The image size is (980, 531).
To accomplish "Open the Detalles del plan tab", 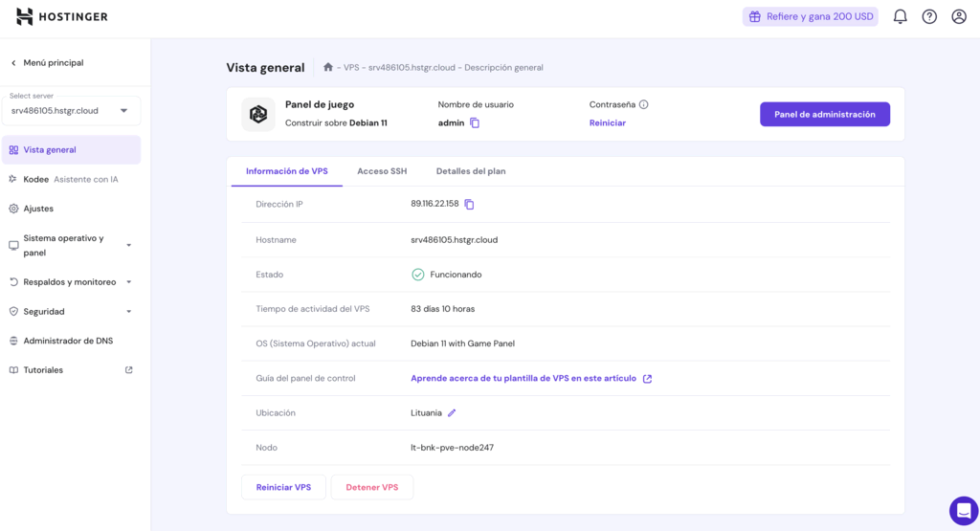I will point(471,171).
